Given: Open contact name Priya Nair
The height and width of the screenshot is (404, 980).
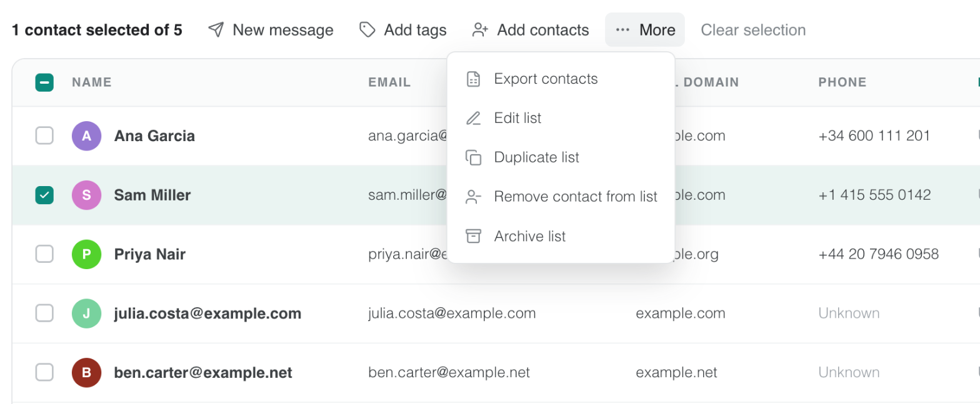Looking at the screenshot, I should (x=150, y=254).
